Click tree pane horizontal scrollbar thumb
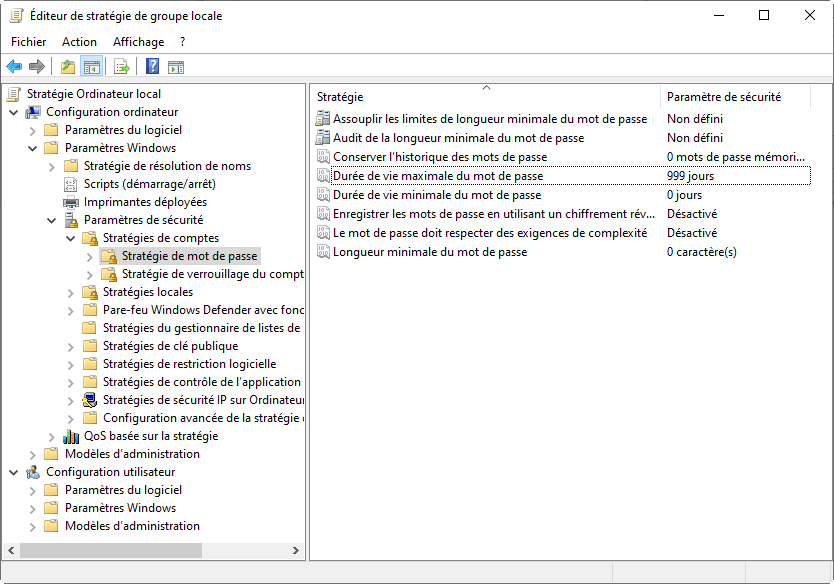This screenshot has height=584, width=834. coord(111,550)
